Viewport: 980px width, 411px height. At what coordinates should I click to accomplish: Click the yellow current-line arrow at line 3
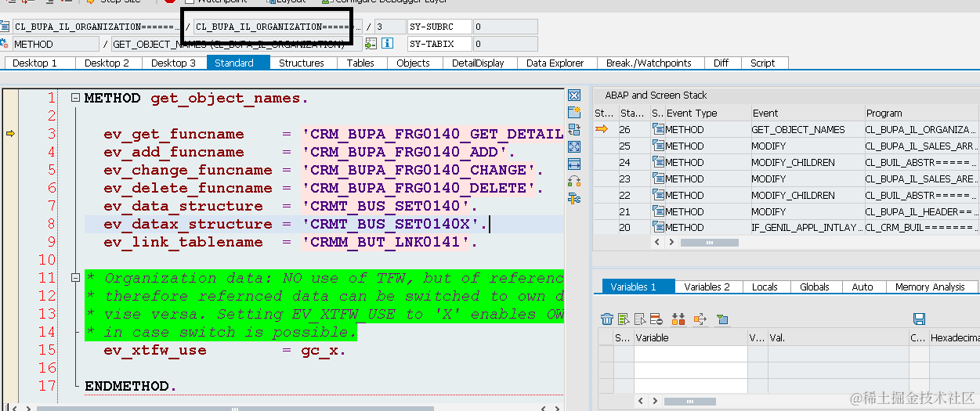click(x=10, y=134)
